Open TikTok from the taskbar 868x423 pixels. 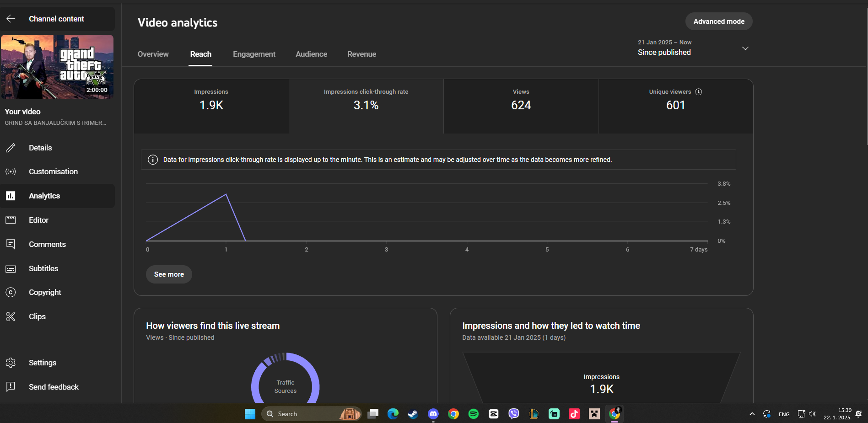[574, 414]
